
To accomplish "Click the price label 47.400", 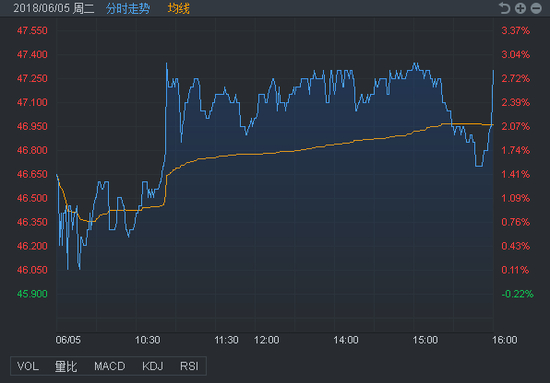I will click(32, 54).
